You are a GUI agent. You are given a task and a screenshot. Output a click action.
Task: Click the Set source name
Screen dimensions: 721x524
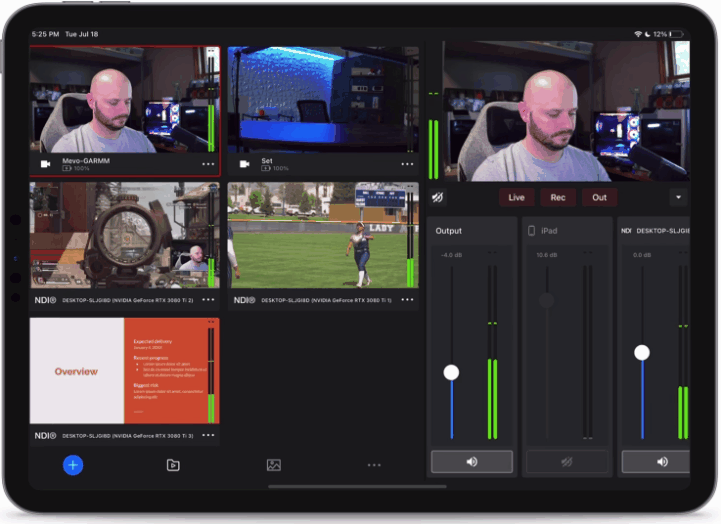(267, 161)
